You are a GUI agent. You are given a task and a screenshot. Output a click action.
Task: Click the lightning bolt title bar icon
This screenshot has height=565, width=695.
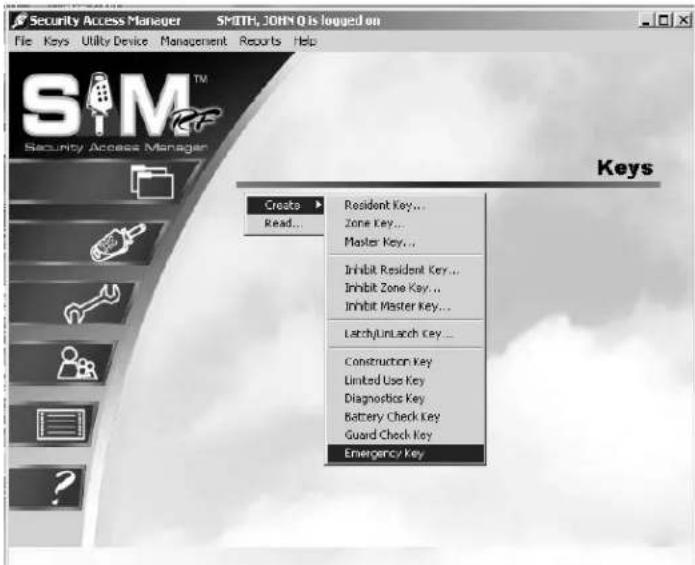19,20
